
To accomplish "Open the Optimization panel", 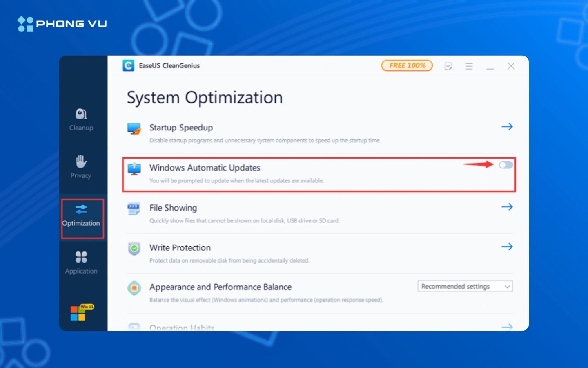I will (81, 215).
